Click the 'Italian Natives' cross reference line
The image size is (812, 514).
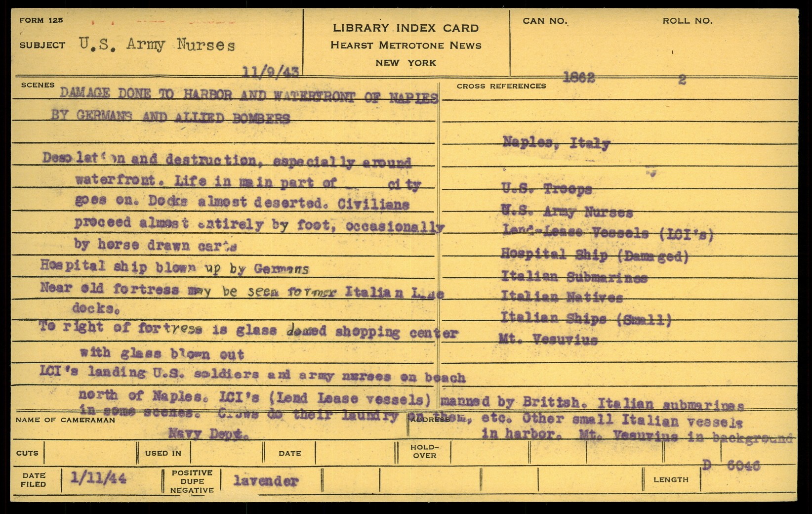(x=562, y=297)
